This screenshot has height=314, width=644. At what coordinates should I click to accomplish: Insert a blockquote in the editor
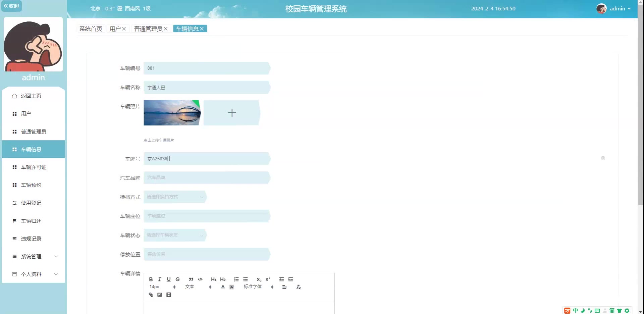(x=191, y=279)
